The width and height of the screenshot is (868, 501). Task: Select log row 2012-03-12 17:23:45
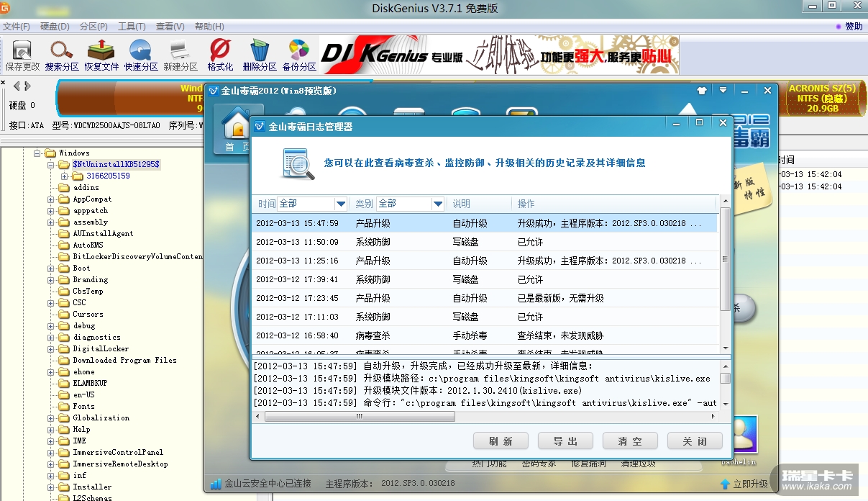pos(484,298)
